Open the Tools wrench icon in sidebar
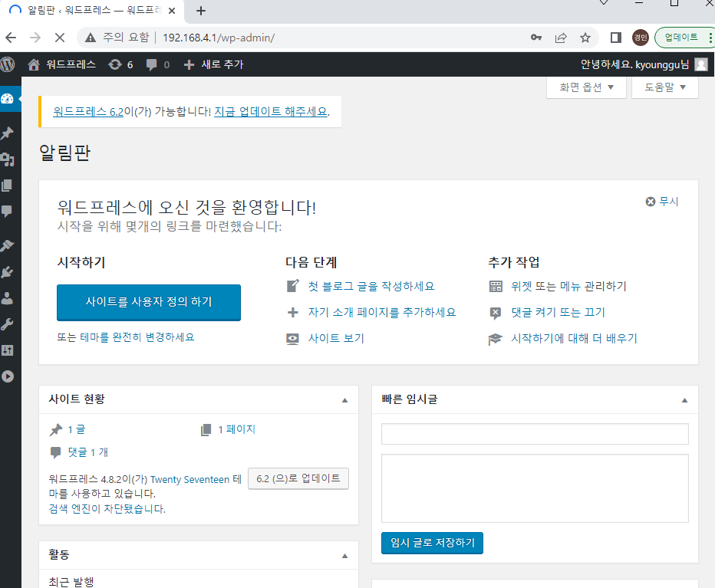This screenshot has width=715, height=588. pyautogui.click(x=8, y=324)
